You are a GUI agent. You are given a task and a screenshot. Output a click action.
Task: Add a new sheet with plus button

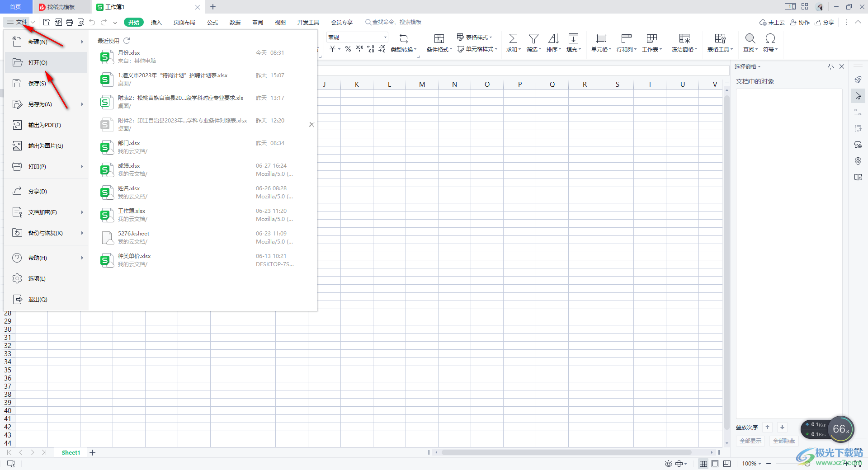(92, 452)
